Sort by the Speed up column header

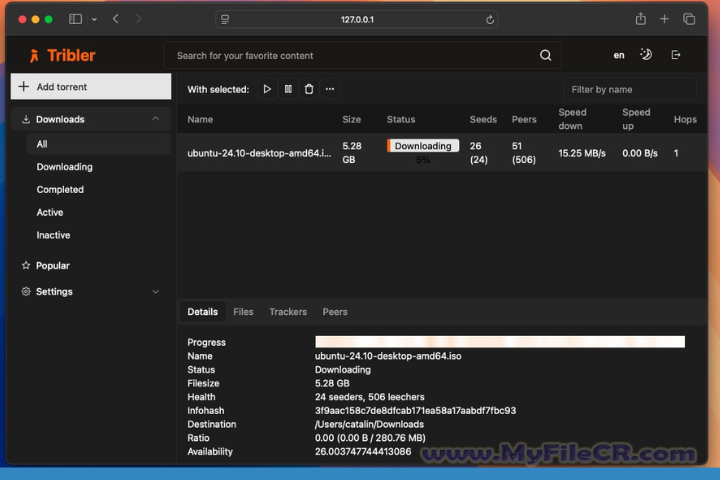[x=636, y=119]
